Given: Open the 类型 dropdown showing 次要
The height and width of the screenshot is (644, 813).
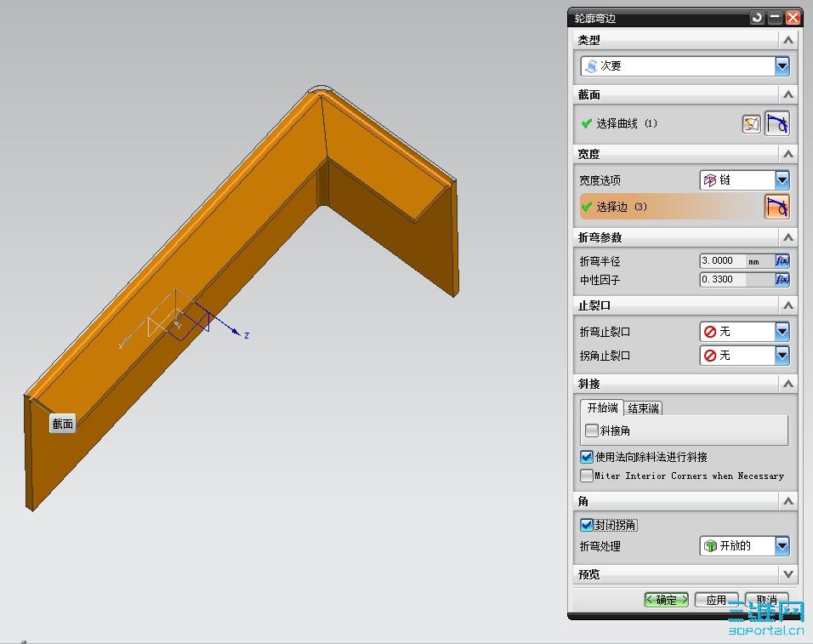Looking at the screenshot, I should 685,66.
